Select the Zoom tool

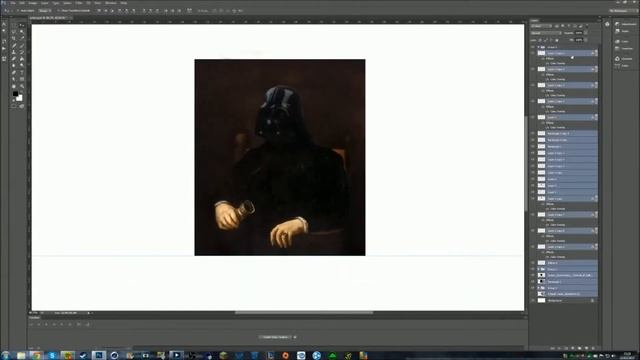(x=22, y=86)
